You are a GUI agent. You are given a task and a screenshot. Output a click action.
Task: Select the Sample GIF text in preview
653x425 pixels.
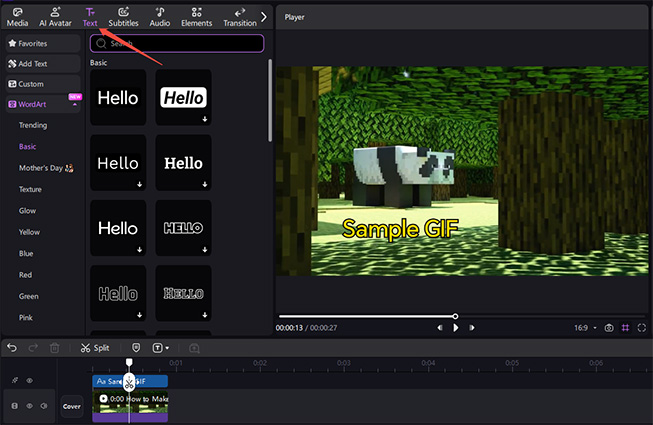pos(400,229)
